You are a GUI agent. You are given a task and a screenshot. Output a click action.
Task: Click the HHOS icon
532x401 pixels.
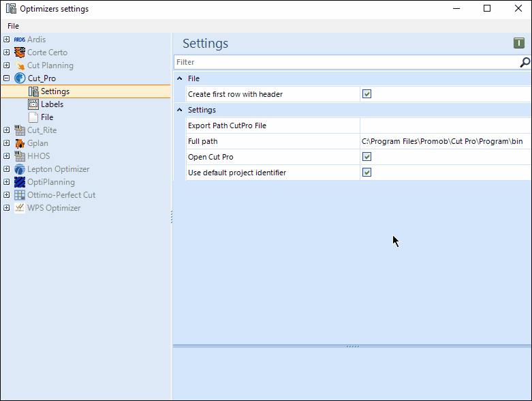[20, 156]
